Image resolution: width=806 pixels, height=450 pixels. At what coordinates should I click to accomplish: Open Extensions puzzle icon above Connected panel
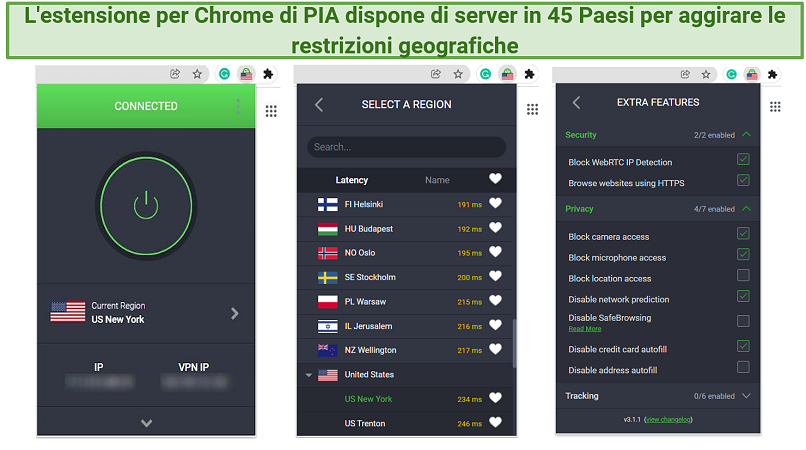click(268, 74)
